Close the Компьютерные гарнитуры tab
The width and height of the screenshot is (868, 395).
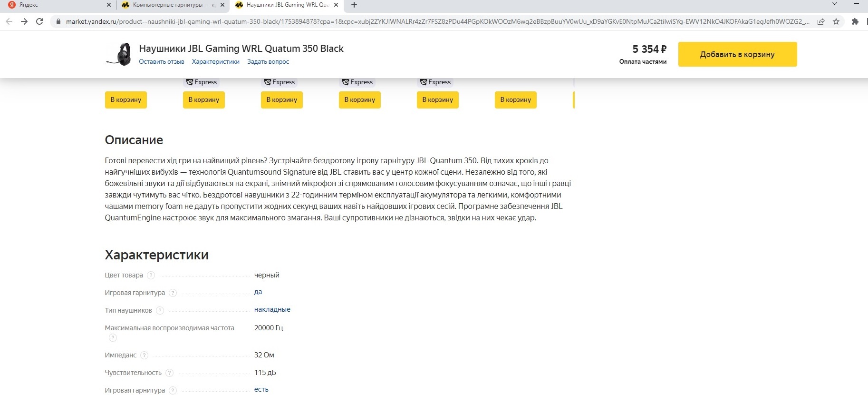222,5
